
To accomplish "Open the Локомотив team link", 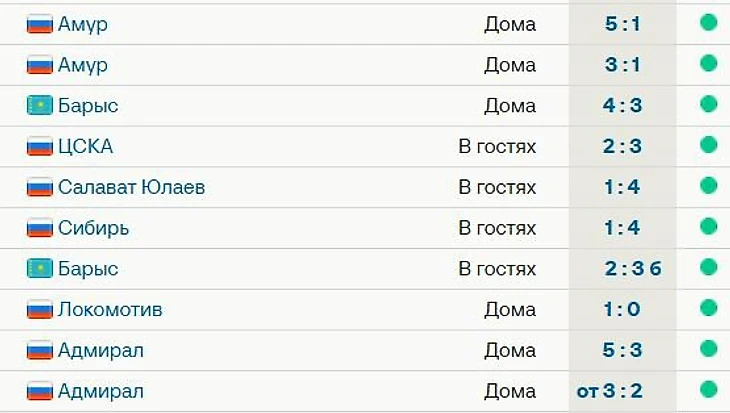I will (110, 309).
